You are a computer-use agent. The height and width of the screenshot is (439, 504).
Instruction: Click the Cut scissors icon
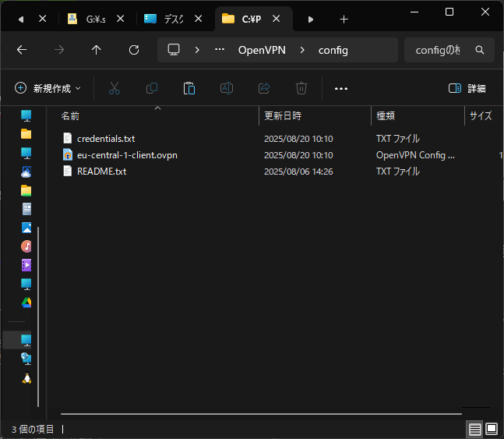point(115,88)
